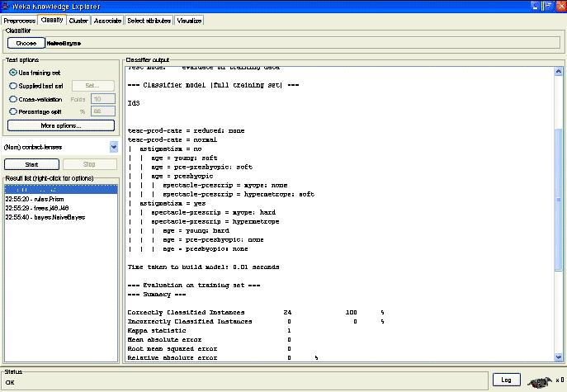
Task: Click the Choose classifier button
Action: pos(26,43)
